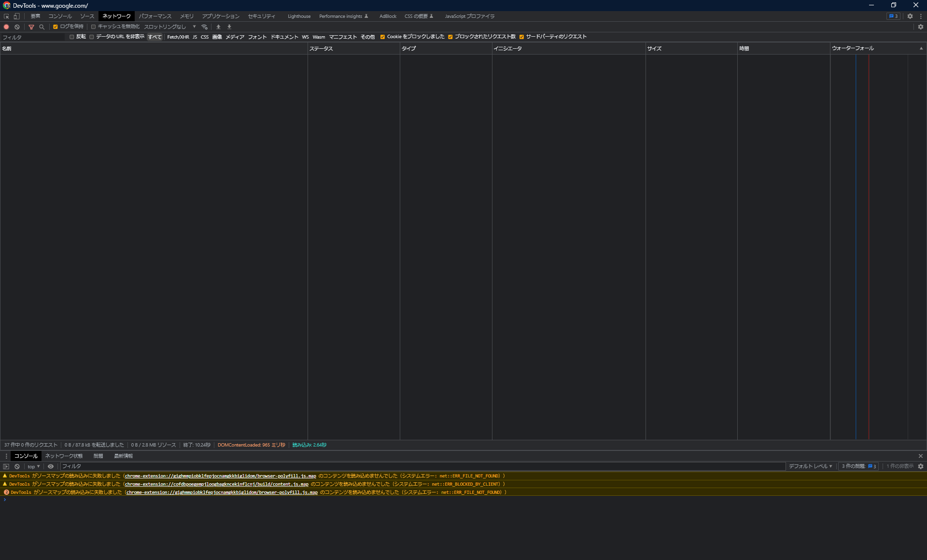
Task: Uncheck the ログを保持 checkbox
Action: [56, 27]
